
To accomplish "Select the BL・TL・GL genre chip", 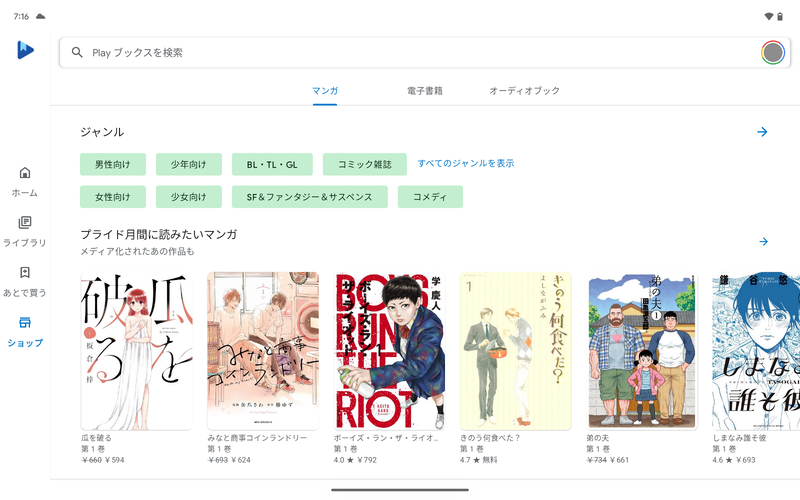I will tap(272, 164).
